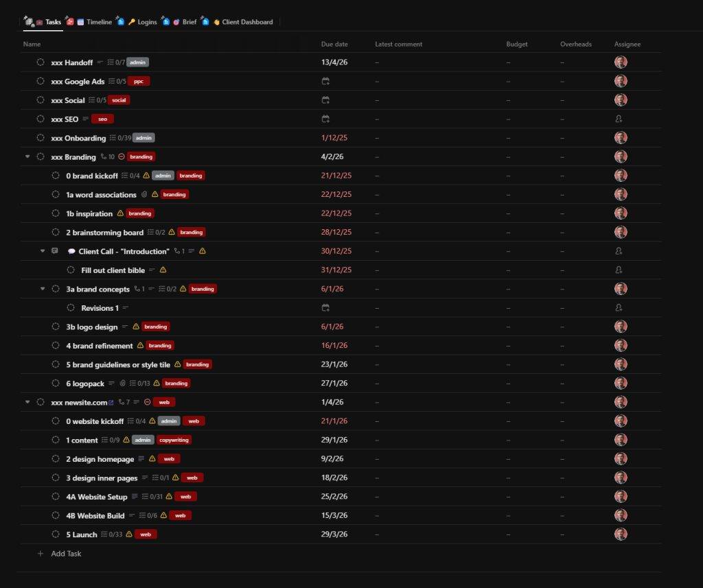Click the priority flag icon on xxx Branding
703x588 pixels.
pyautogui.click(x=121, y=156)
